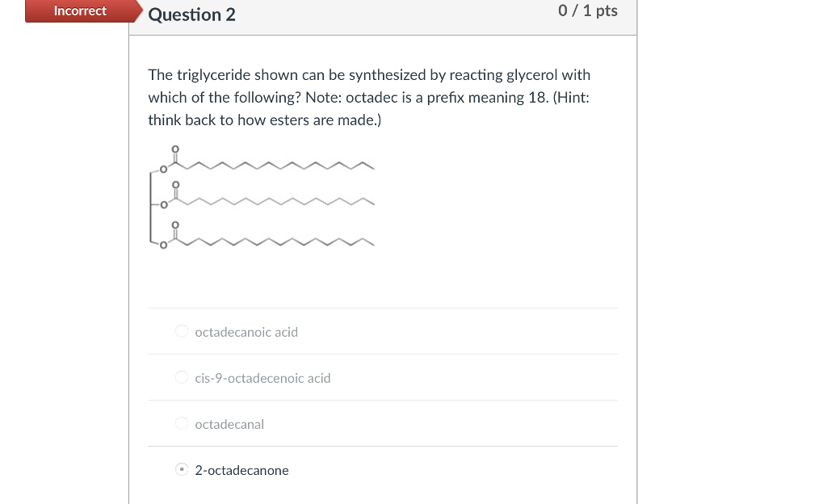Click the selected 2-octadecanone radio button
Image resolution: width=827 pixels, height=504 pixels.
pos(182,469)
